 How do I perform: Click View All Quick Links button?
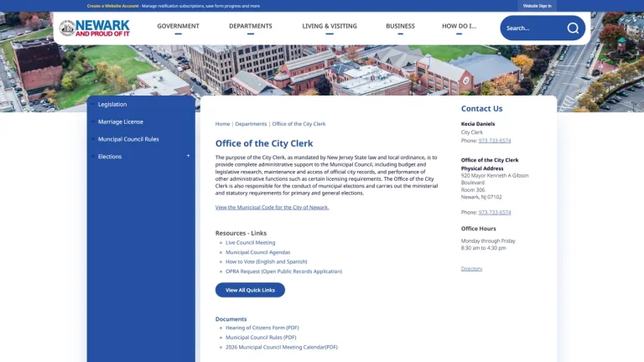[250, 290]
